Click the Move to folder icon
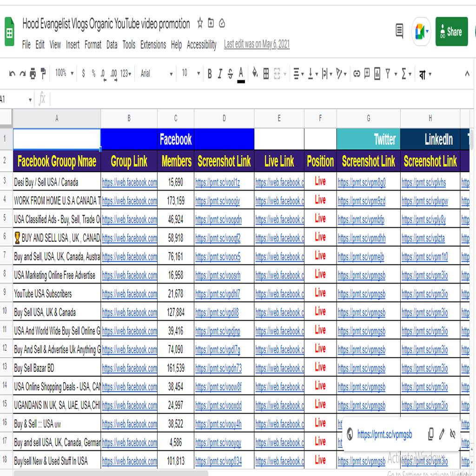 (211, 23)
